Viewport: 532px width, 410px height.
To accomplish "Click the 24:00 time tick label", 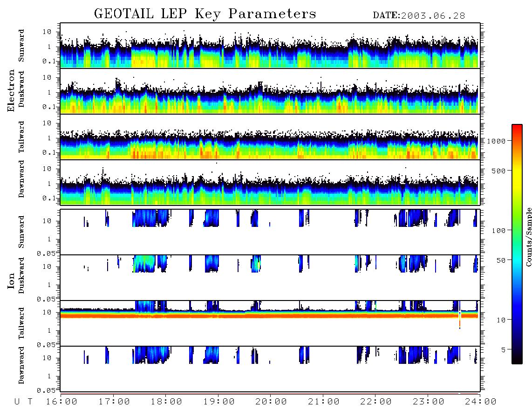I will pyautogui.click(x=481, y=402).
